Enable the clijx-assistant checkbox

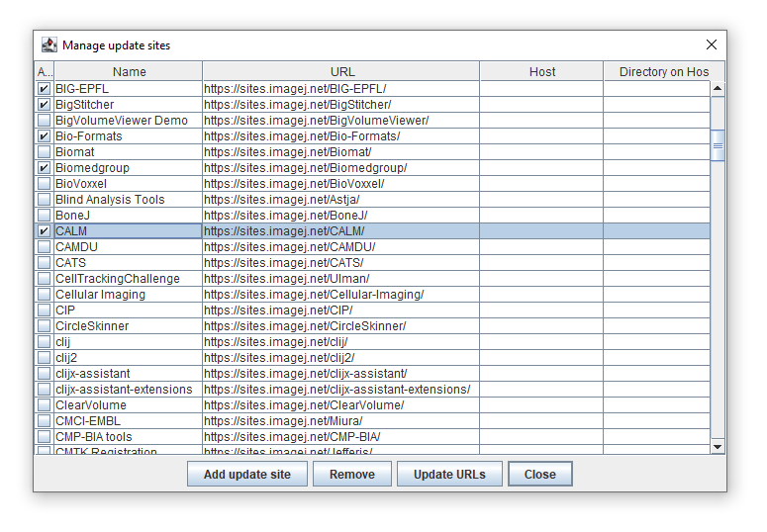pyautogui.click(x=44, y=373)
